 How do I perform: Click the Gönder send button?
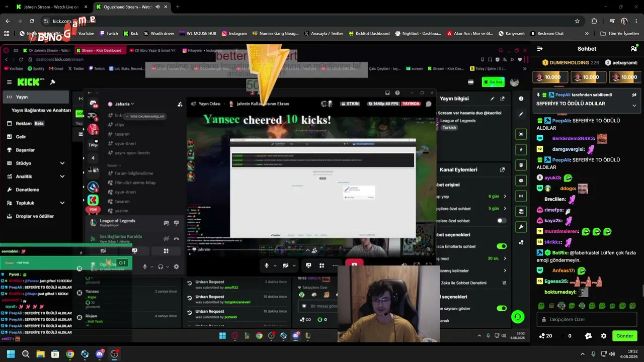click(x=625, y=336)
